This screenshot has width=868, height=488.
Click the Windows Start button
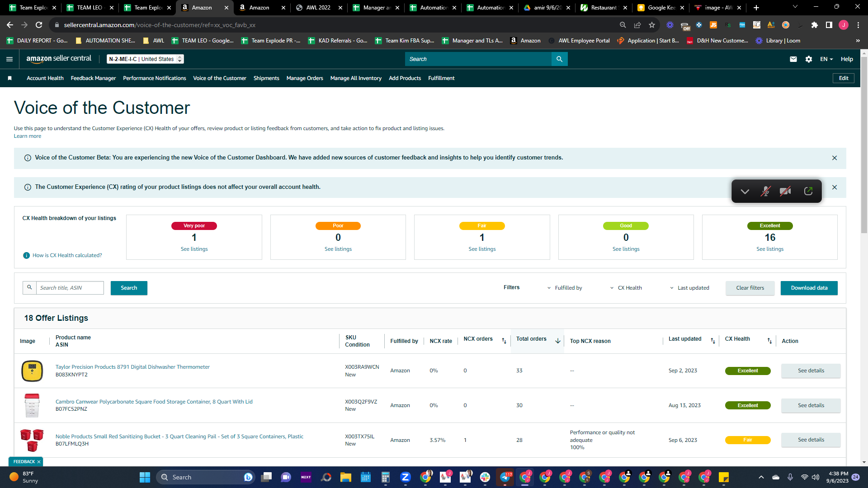145,477
